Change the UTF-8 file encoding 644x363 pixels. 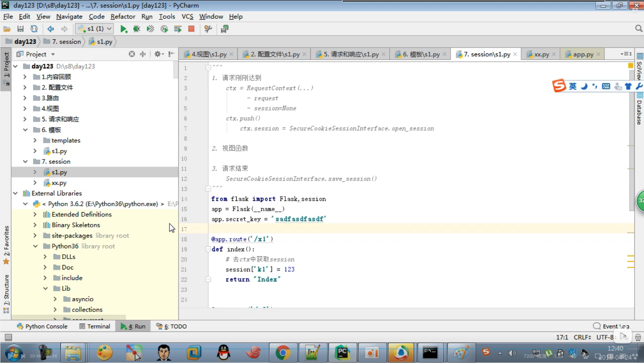pos(606,337)
